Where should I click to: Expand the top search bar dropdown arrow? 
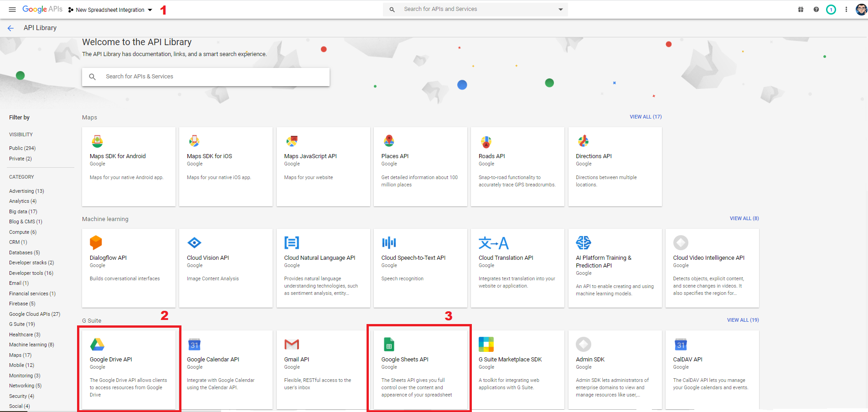[x=561, y=9]
